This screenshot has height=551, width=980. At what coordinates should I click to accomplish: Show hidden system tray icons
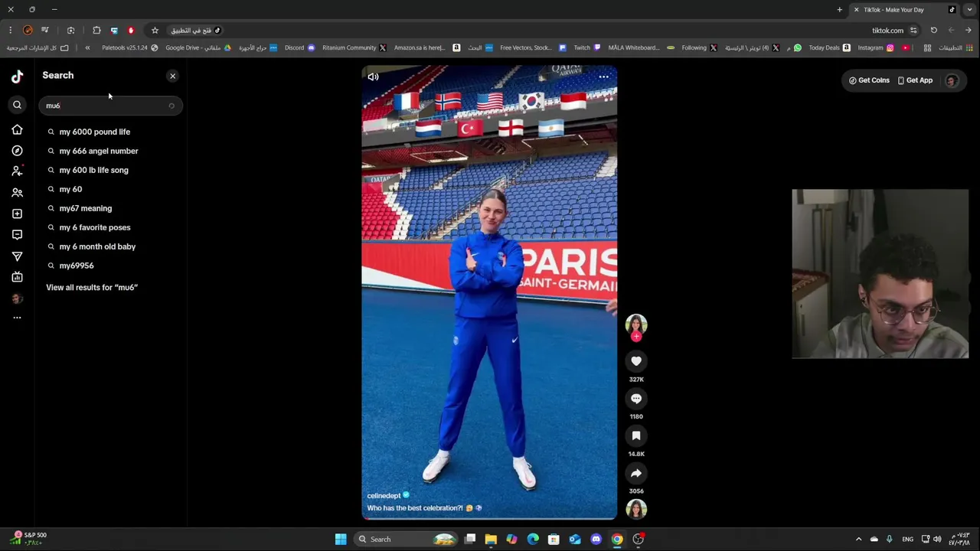(x=858, y=540)
